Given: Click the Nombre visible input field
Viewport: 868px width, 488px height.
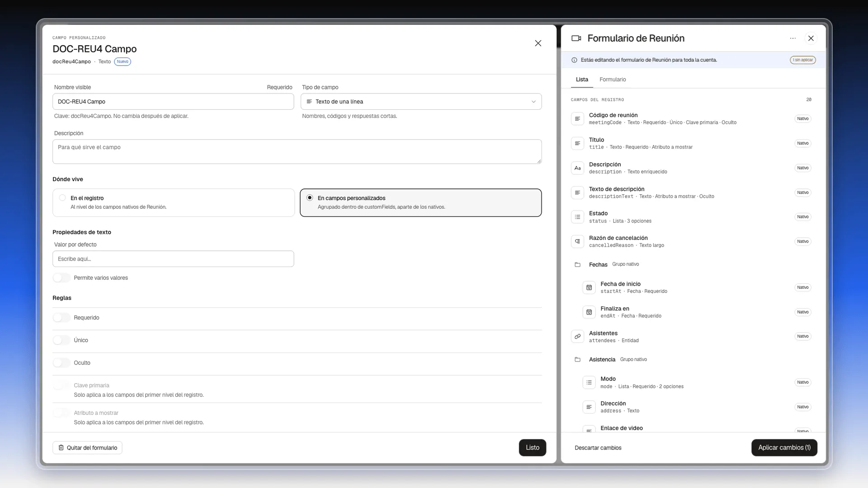Looking at the screenshot, I should pos(173,102).
